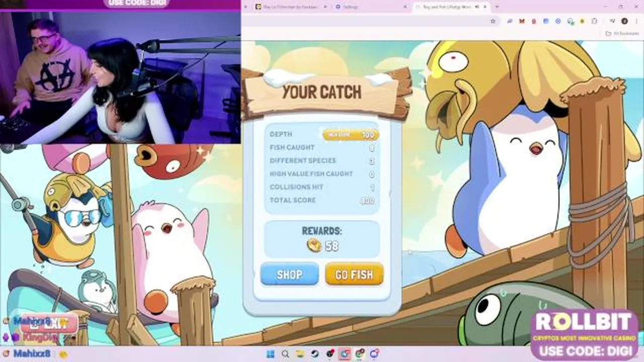Bookmark this page with the star icon
644x362 pixels.
point(493,21)
